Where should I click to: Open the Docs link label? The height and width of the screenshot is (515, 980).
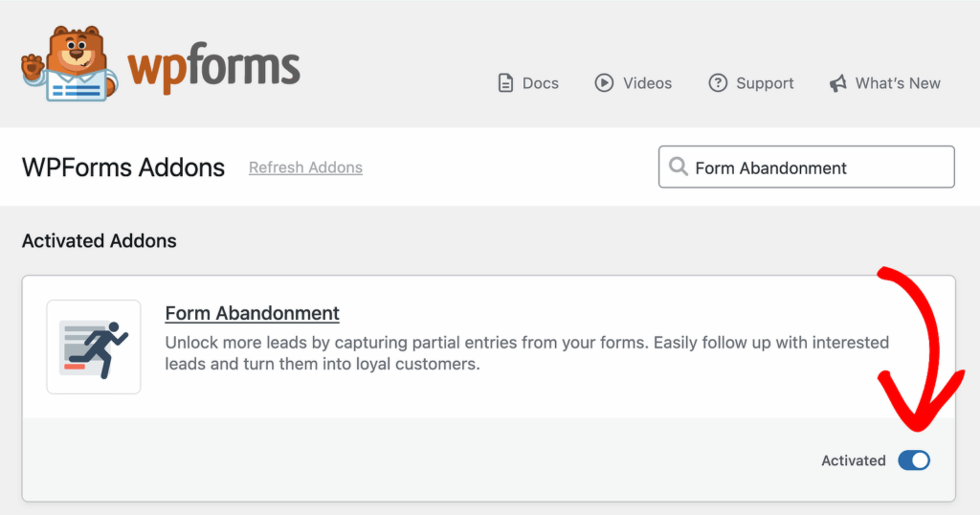point(540,83)
